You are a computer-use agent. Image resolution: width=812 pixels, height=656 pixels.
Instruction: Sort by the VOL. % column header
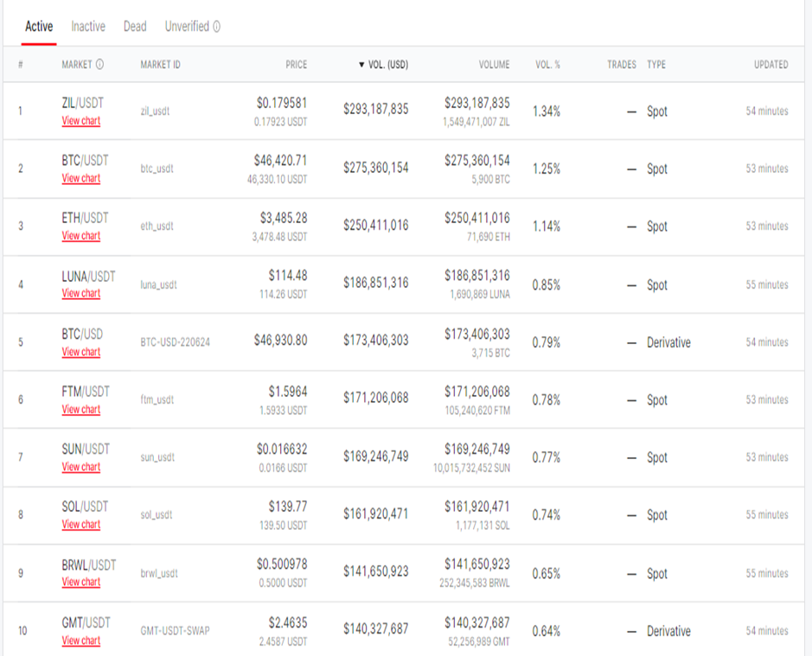(x=547, y=65)
